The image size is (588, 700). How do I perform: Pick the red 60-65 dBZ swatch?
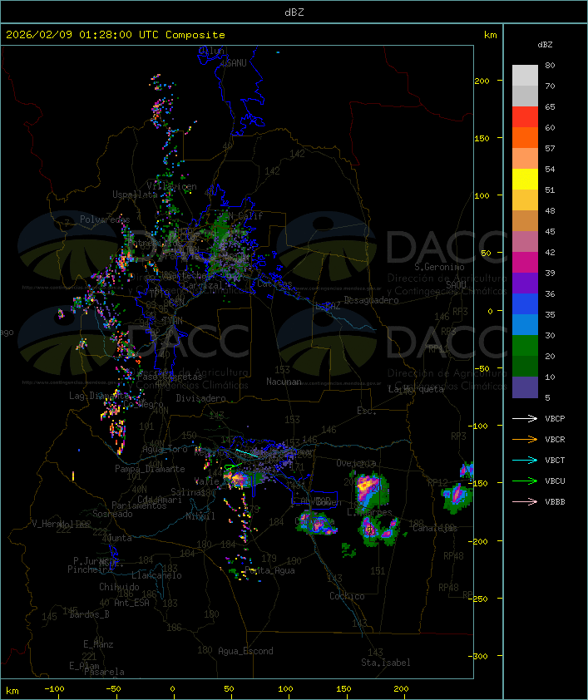525,117
